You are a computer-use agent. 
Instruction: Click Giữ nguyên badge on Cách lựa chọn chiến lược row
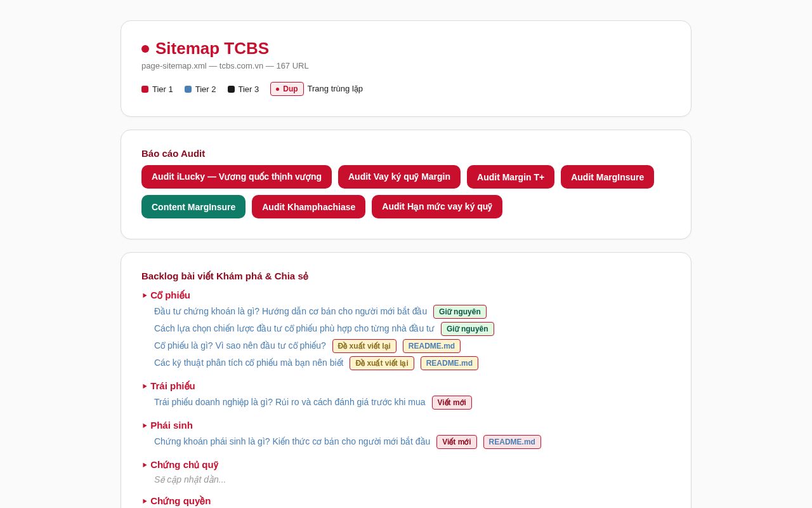point(468,329)
